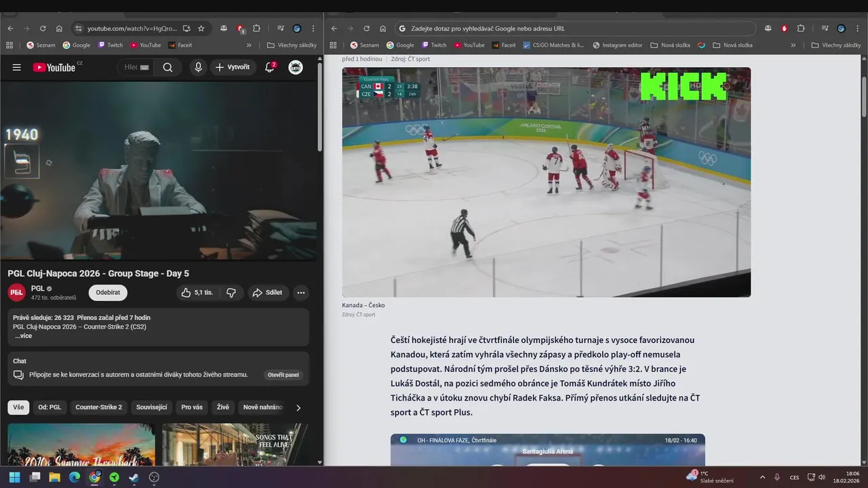Screen dimensions: 868x488
Task: Open the weather widget on taskbar
Action: tap(709, 477)
